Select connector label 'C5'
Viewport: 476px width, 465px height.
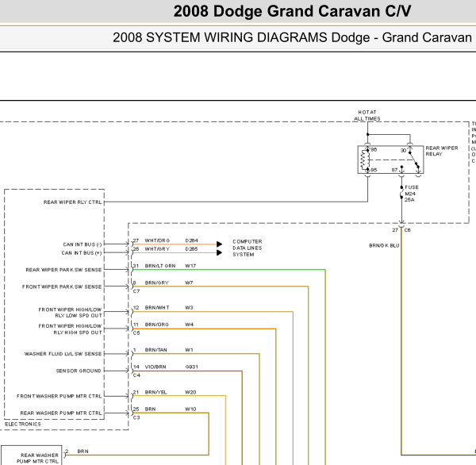pos(136,333)
